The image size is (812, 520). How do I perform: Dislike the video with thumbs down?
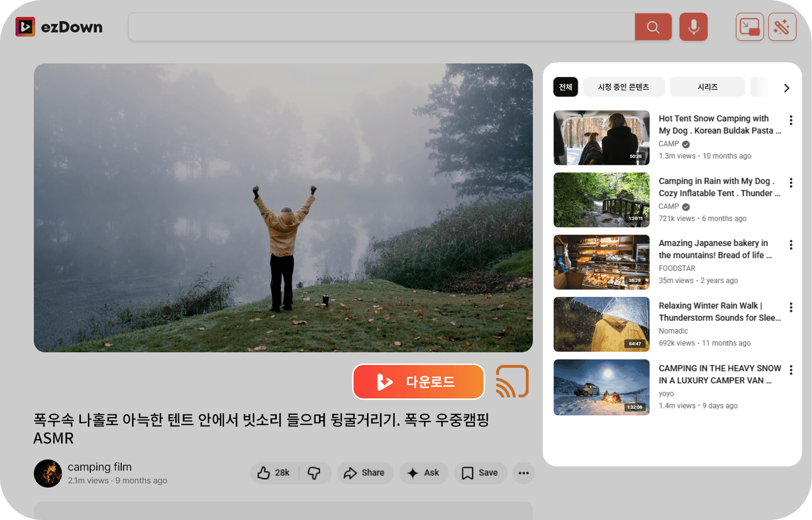[x=314, y=473]
